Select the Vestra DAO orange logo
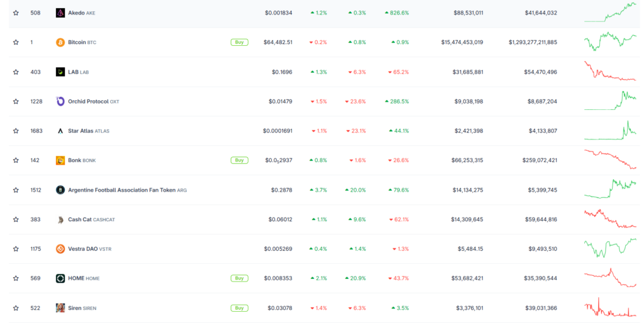The image size is (644, 323). [60, 249]
